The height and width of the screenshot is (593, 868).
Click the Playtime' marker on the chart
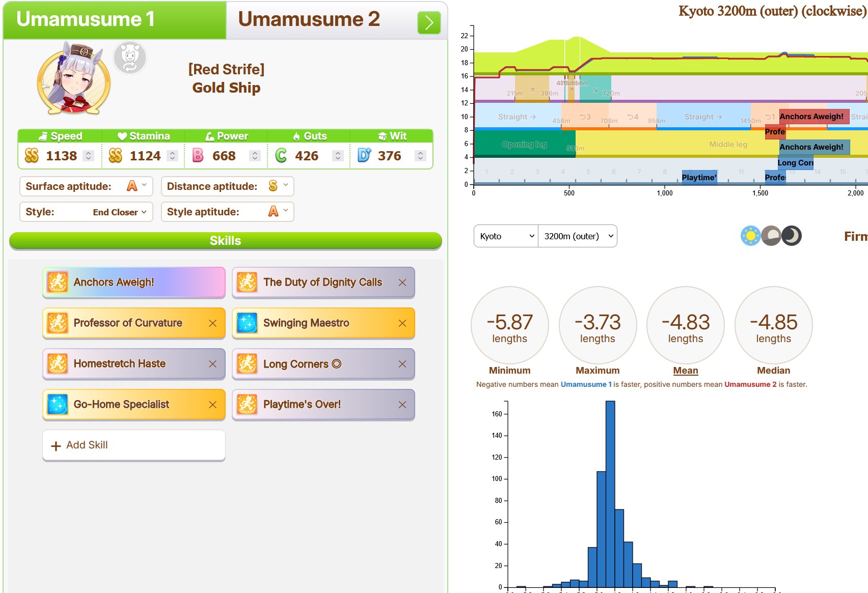(x=699, y=177)
